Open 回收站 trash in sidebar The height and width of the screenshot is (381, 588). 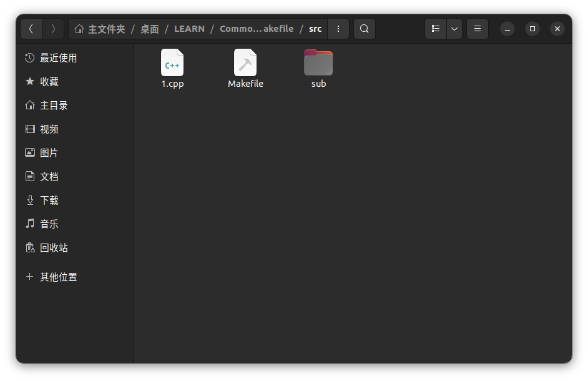[x=54, y=248]
